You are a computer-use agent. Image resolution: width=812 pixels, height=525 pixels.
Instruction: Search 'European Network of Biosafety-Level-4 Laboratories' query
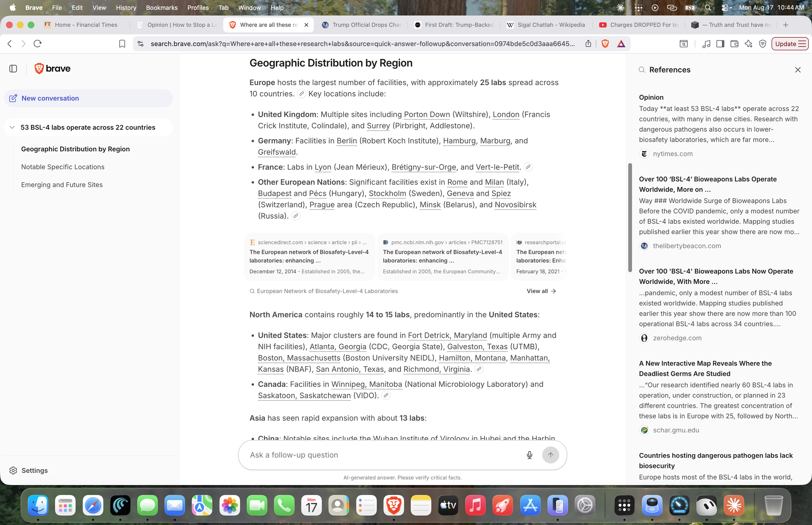(x=324, y=291)
